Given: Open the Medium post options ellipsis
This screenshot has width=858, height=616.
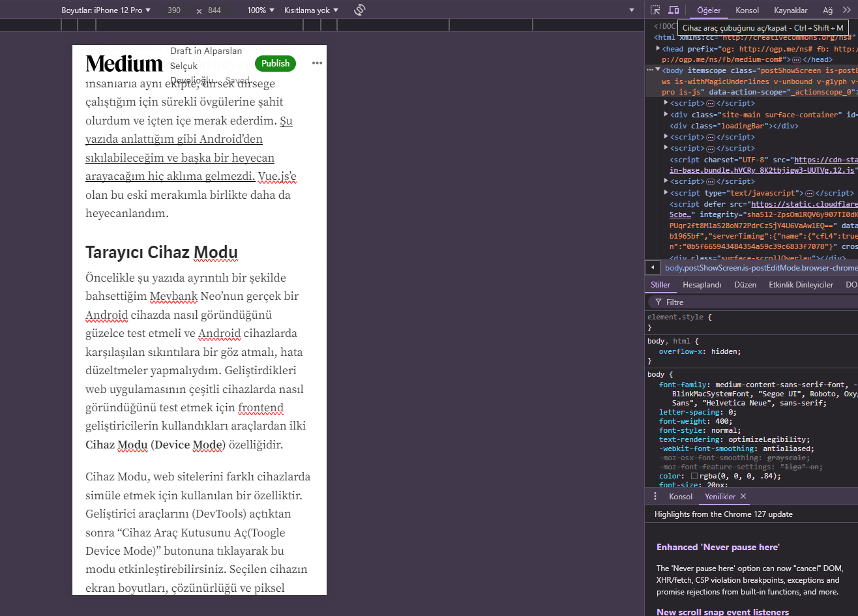Looking at the screenshot, I should (317, 63).
